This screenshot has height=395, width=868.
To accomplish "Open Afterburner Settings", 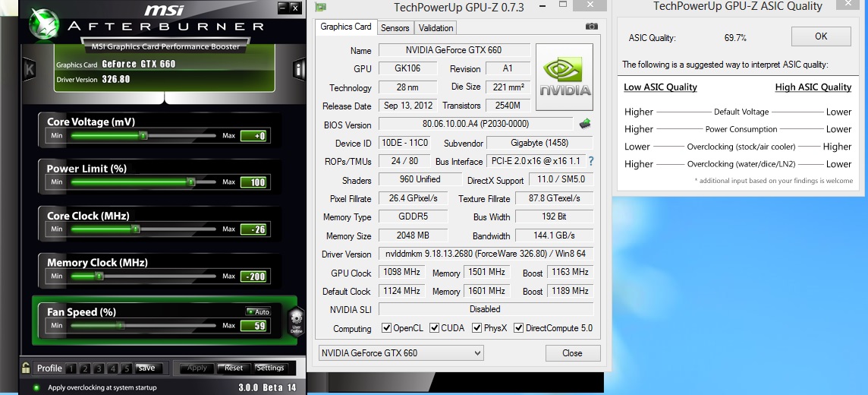I will click(x=271, y=368).
